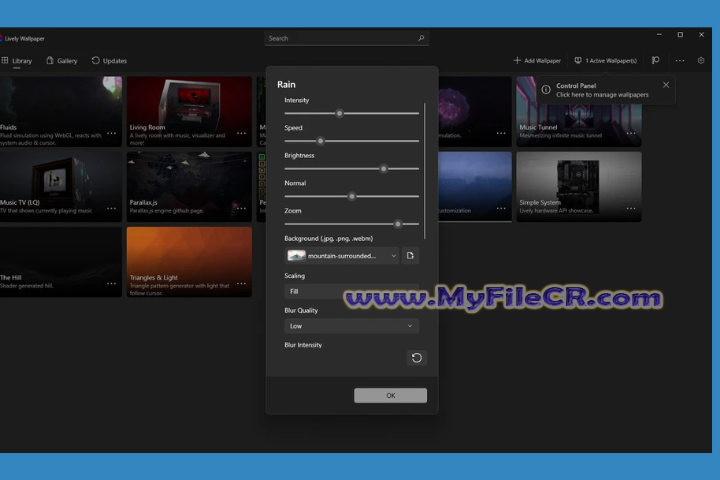Open more options for Fluids wallpaper
This screenshot has width=720, height=480.
pos(111,133)
